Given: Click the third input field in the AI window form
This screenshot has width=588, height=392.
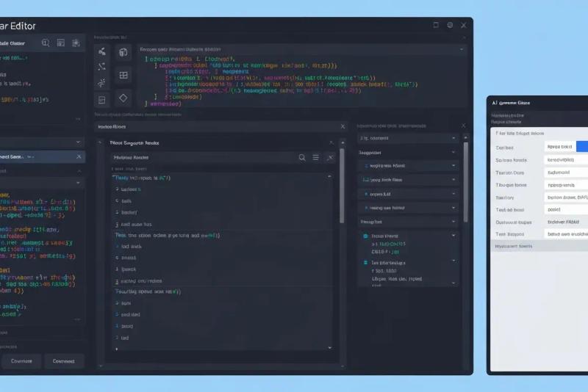Looking at the screenshot, I should [566, 173].
